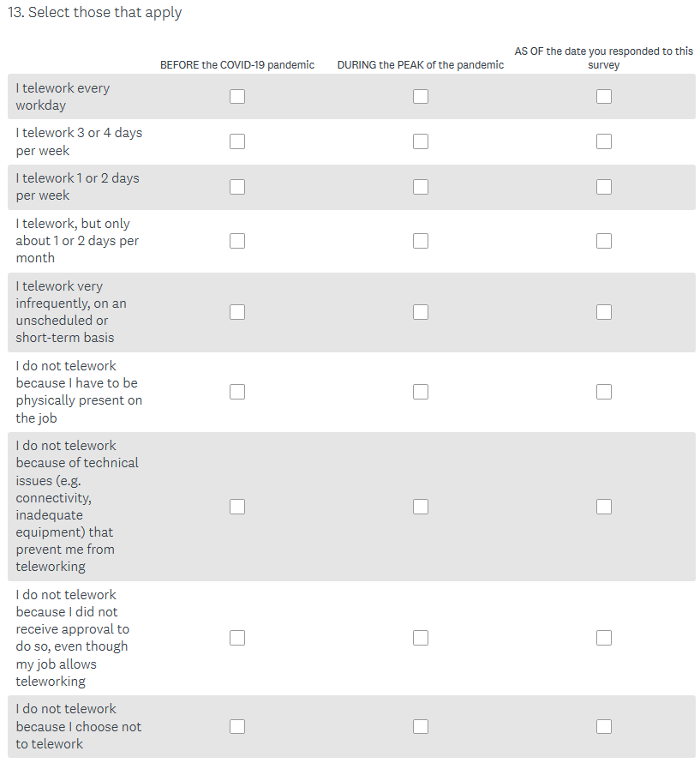Viewport: 700px width, 769px height.
Task: Check 'physically present on the job' BEFORE pandemic
Action: (237, 392)
